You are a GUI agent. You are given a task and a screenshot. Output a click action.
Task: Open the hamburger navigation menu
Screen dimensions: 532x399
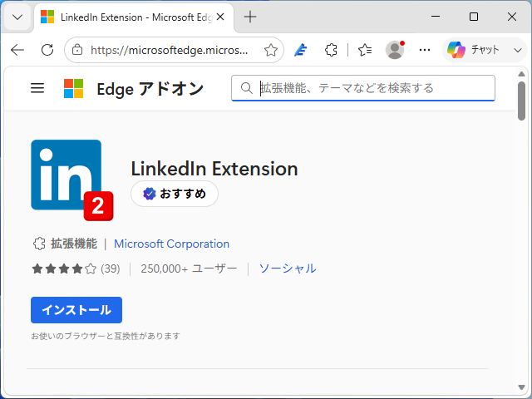click(37, 88)
